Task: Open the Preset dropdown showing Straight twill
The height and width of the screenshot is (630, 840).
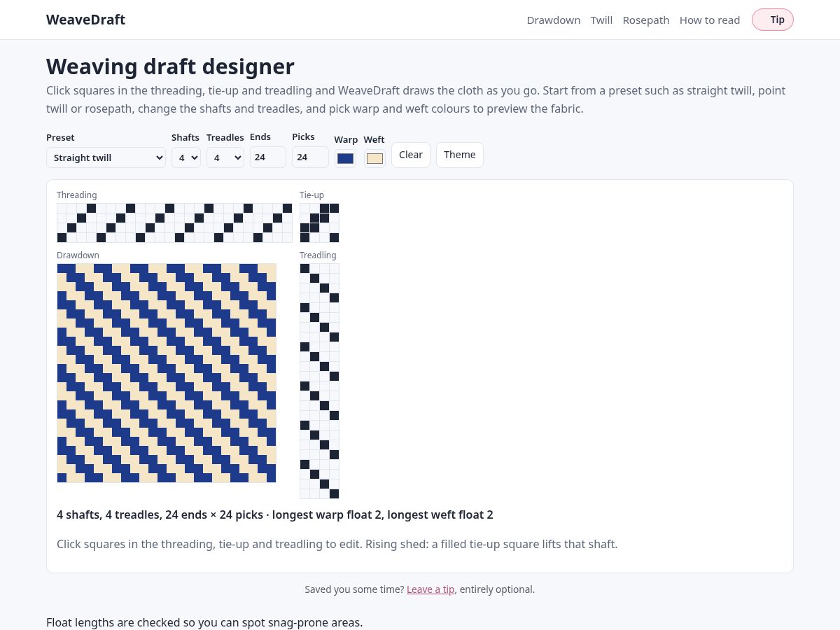Action: [x=106, y=157]
